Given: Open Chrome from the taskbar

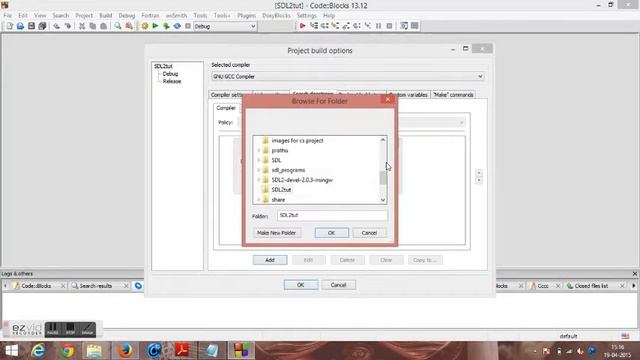Looking at the screenshot, I should coord(67,351).
